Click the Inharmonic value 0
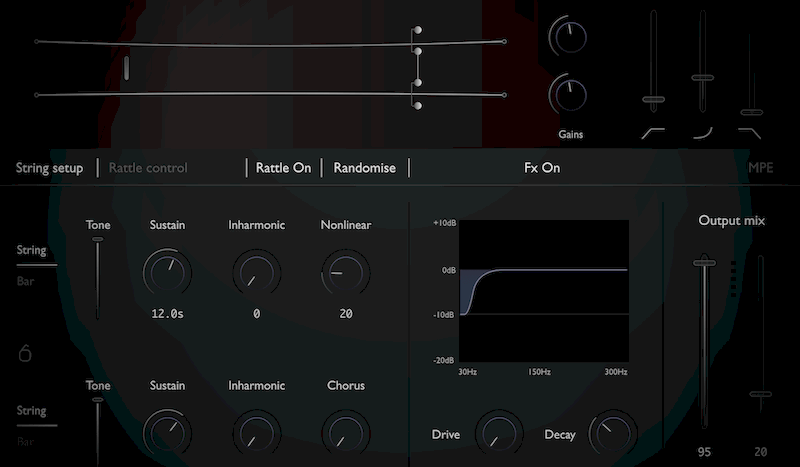The width and height of the screenshot is (800, 467). (x=257, y=314)
